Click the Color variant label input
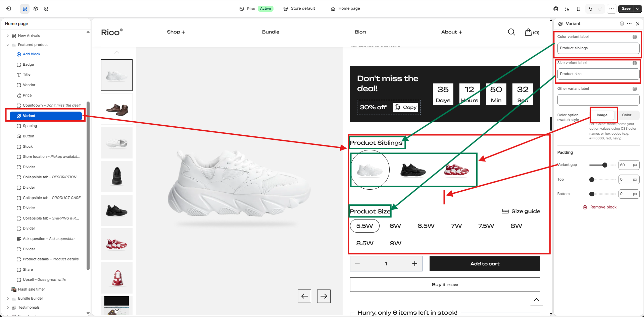This screenshot has width=644, height=317. (598, 48)
